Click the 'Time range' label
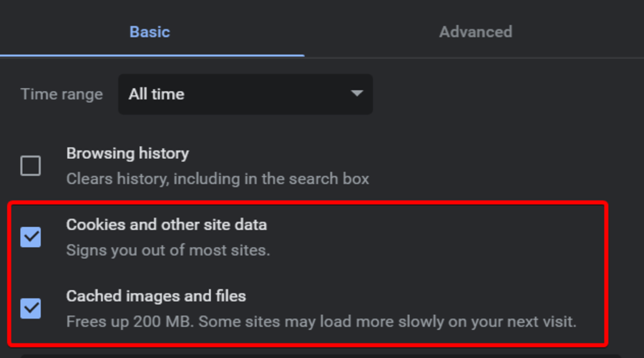 click(x=62, y=94)
